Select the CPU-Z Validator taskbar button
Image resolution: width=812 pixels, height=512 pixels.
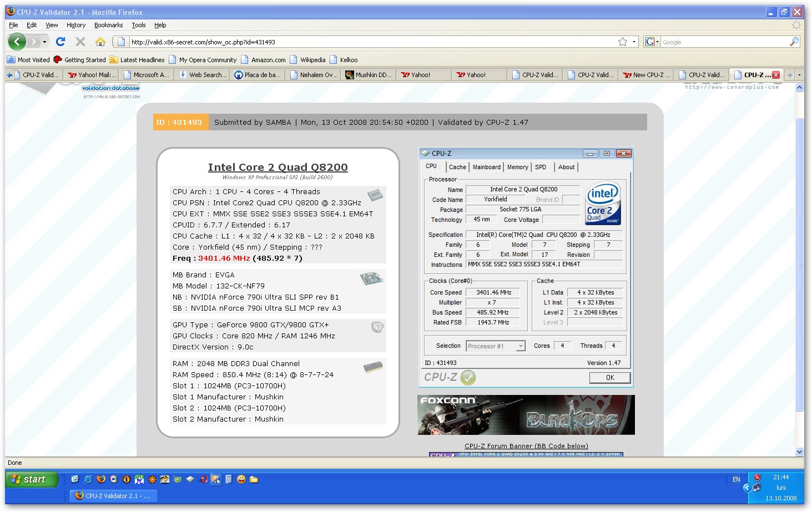tap(114, 496)
